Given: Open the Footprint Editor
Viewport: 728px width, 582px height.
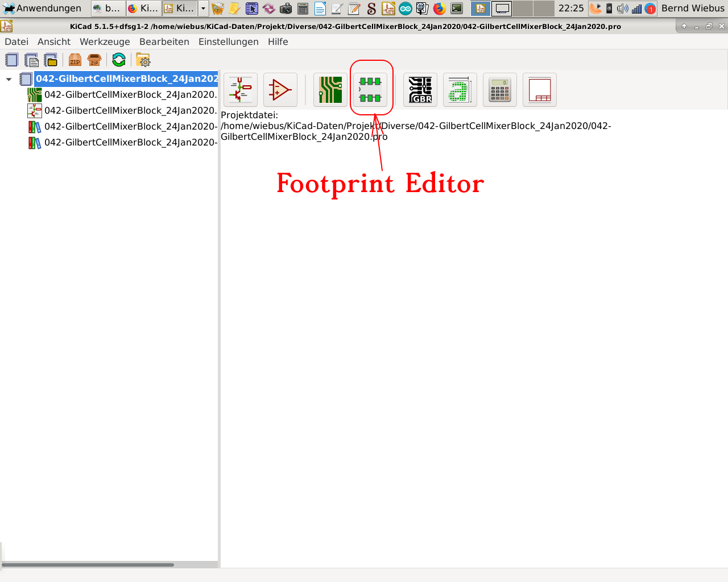Looking at the screenshot, I should (x=370, y=90).
